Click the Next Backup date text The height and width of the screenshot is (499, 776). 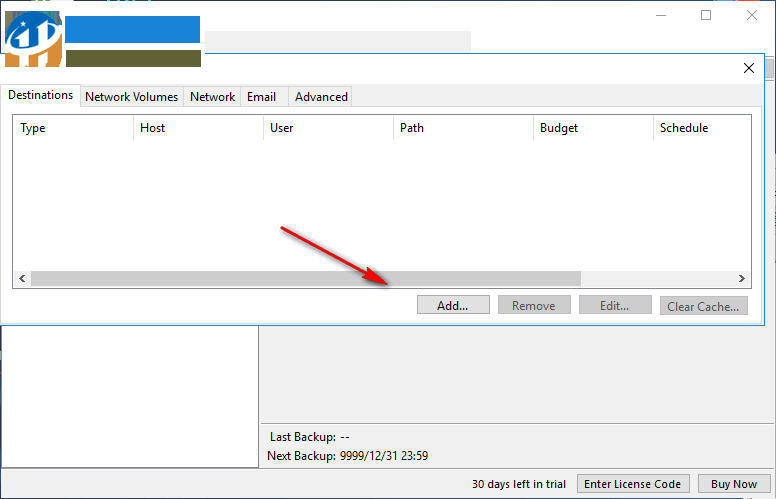pos(384,455)
